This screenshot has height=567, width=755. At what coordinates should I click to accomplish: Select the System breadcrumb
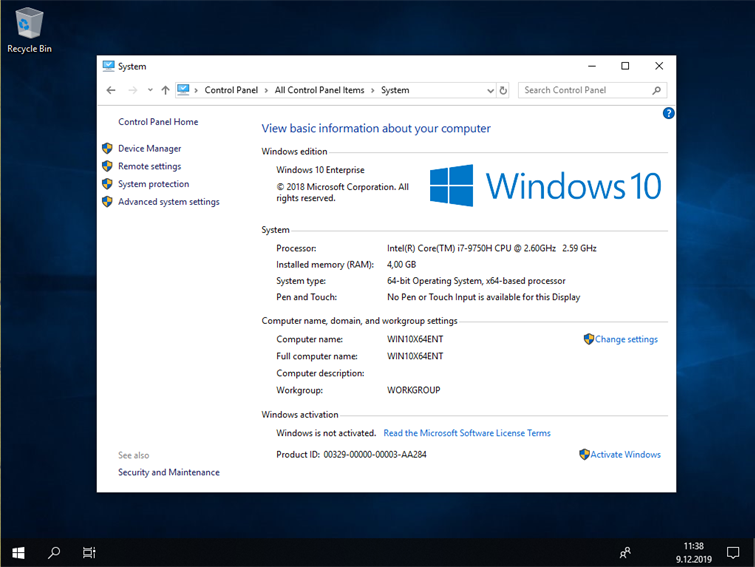point(395,90)
